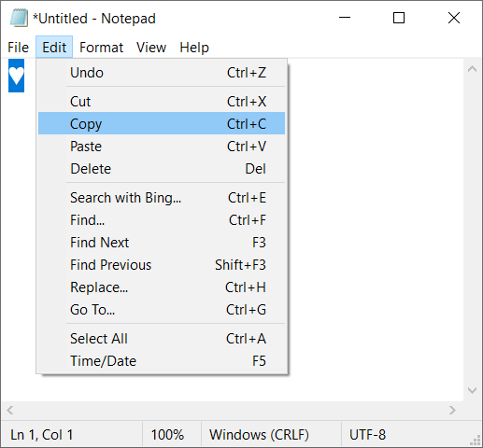Viewport: 483px width, 448px height.
Task: Open Search with Bing from the menu
Action: click(162, 198)
